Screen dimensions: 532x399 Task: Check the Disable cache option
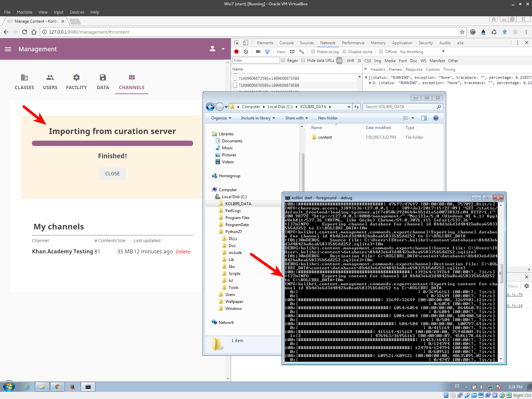click(344, 52)
